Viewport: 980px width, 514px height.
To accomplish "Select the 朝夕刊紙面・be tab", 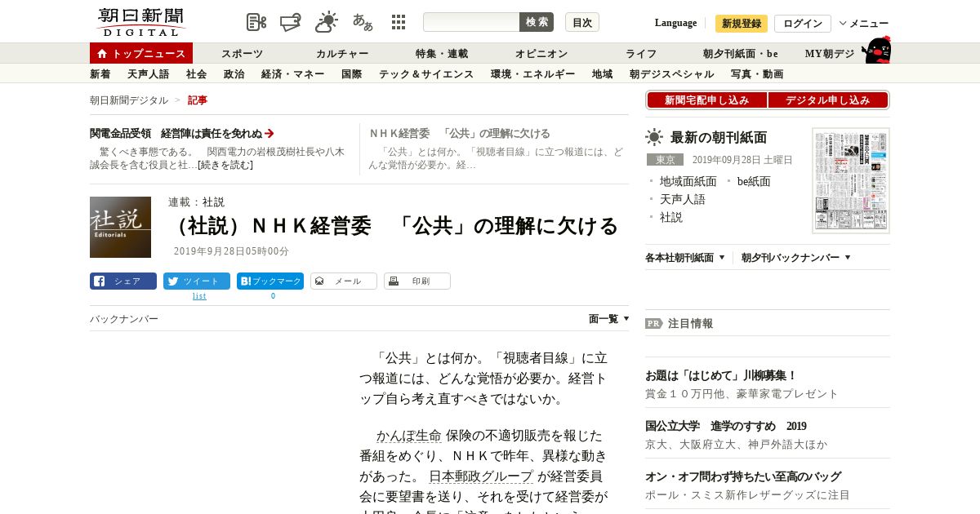I will [741, 54].
